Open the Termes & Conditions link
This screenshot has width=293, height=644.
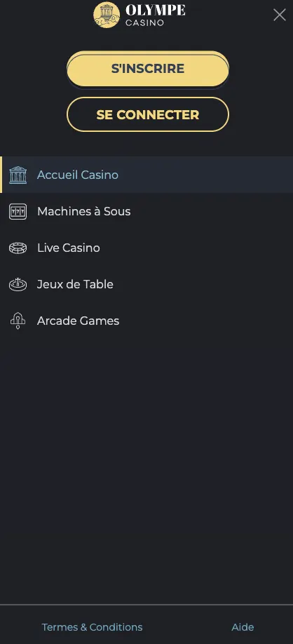point(93,627)
